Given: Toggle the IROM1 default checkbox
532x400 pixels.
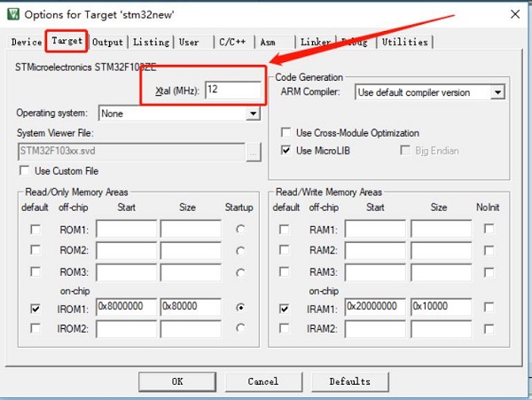Looking at the screenshot, I should (35, 309).
